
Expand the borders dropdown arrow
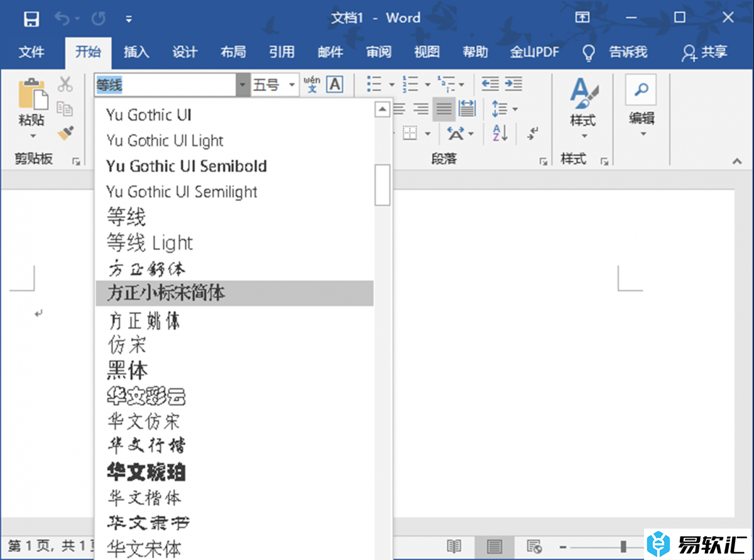click(427, 133)
